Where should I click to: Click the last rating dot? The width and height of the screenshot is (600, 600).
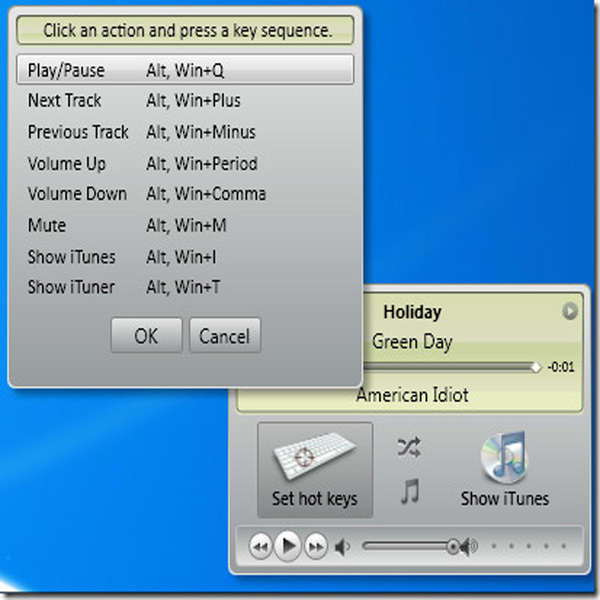tap(564, 546)
